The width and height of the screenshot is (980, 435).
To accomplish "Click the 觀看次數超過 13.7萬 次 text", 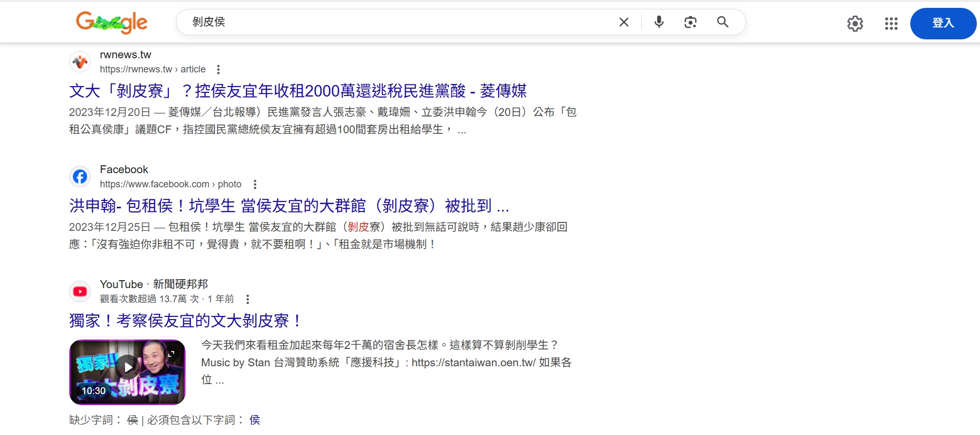I will click(x=149, y=299).
